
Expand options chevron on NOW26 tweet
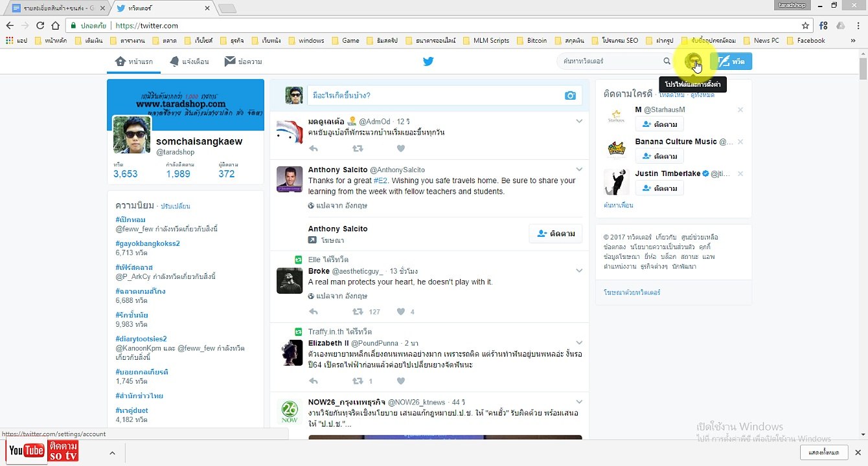coord(579,402)
